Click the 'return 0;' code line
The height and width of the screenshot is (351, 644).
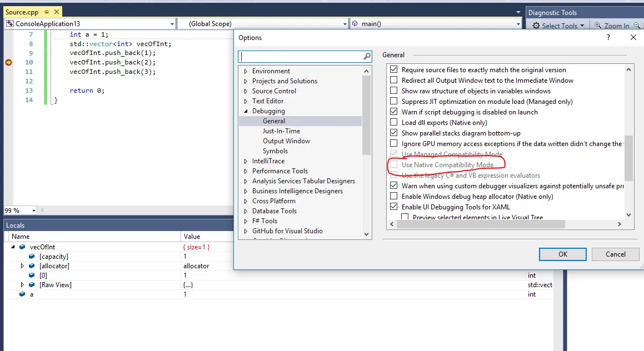click(87, 91)
